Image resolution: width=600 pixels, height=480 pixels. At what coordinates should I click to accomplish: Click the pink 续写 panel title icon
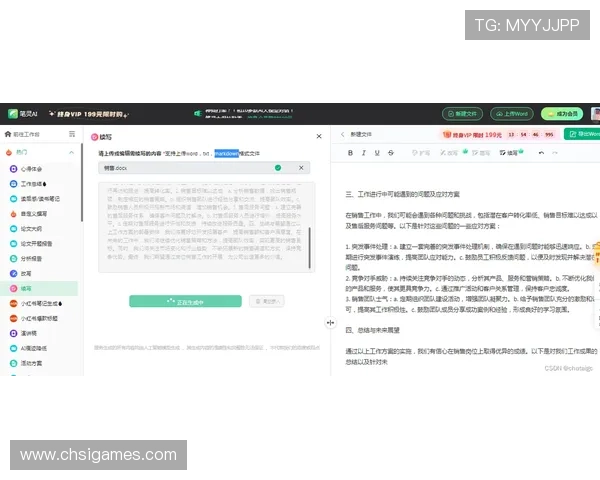coord(95,137)
